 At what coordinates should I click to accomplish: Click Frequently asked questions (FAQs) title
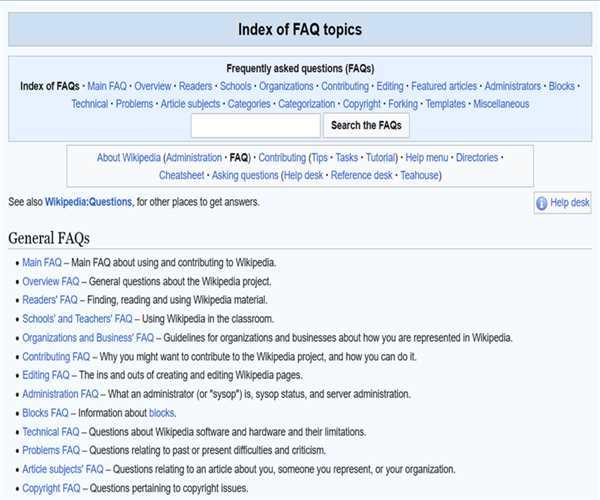tap(300, 68)
